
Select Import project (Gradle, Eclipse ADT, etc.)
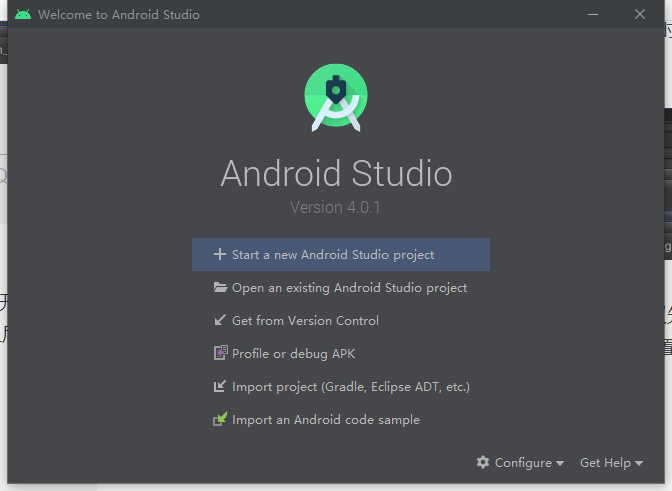coord(341,386)
